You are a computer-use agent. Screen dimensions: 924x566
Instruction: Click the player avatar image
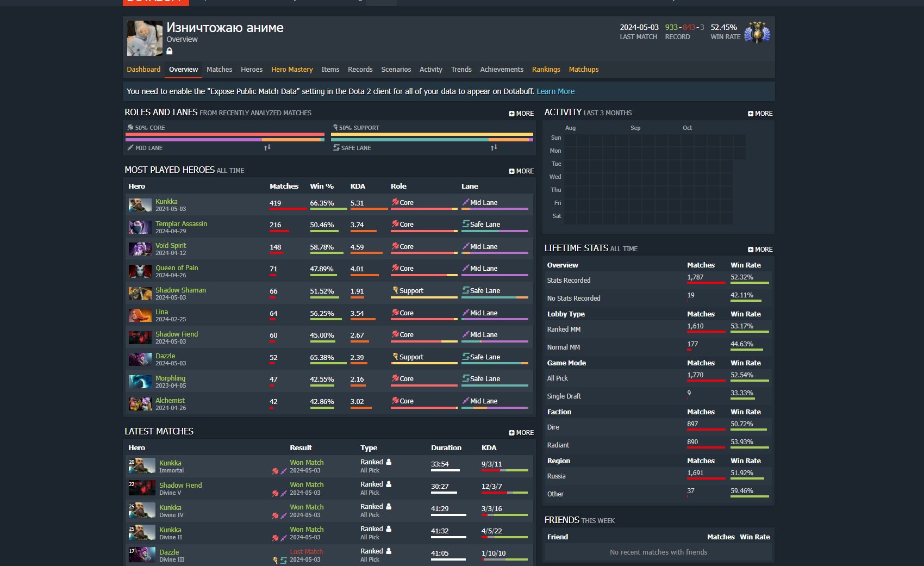click(145, 38)
